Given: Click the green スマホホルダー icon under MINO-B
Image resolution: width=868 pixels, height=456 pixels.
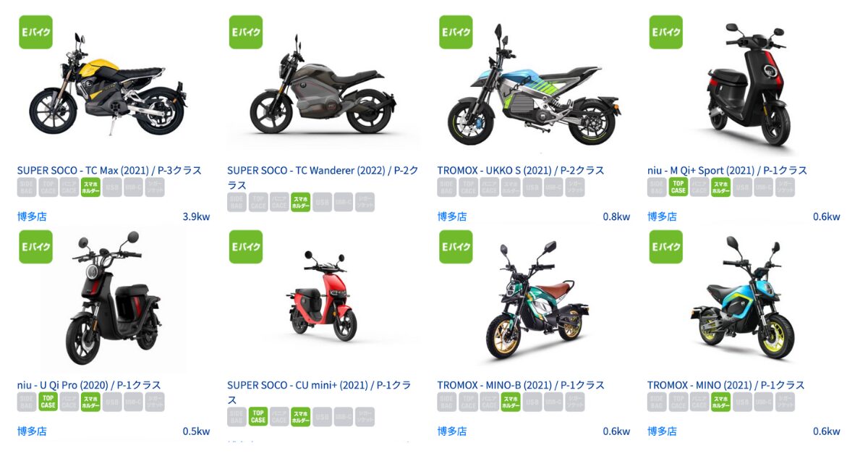Looking at the screenshot, I should click(x=511, y=402).
